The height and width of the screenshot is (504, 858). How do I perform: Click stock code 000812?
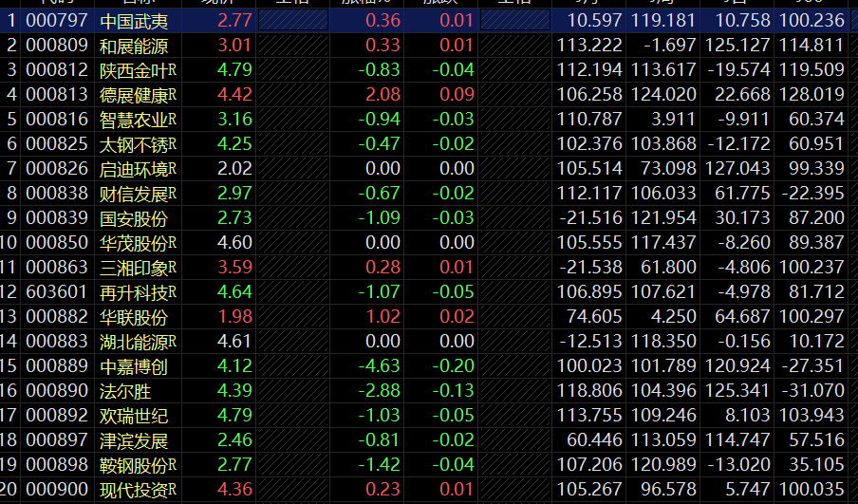coord(57,70)
